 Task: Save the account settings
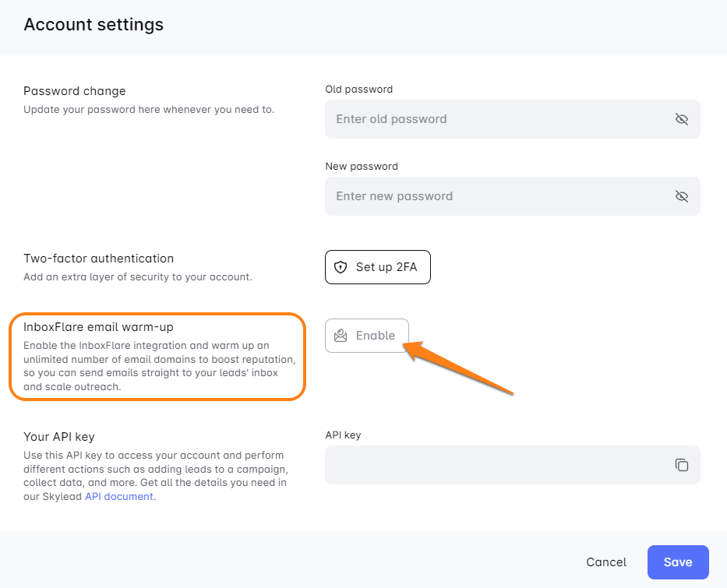677,562
